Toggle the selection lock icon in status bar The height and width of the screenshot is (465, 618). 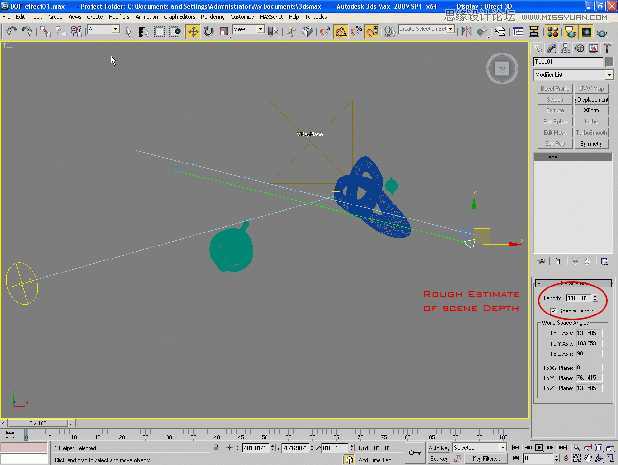[216, 448]
